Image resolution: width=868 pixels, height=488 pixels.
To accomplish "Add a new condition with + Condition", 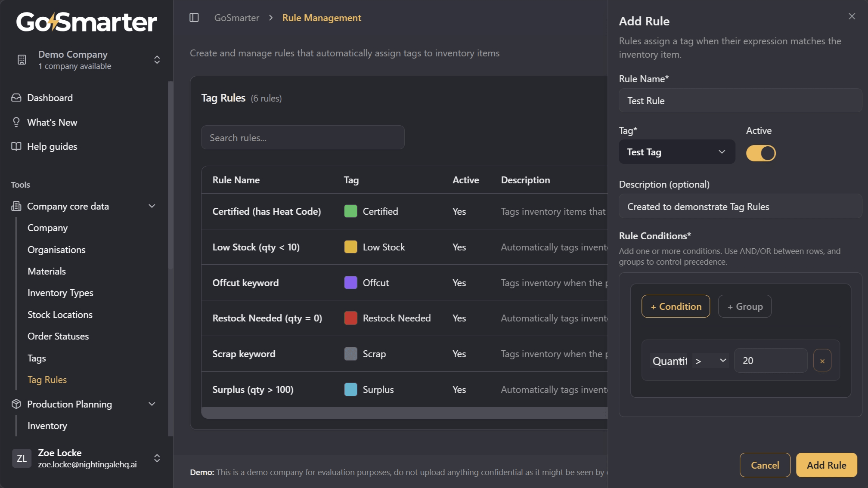I will pyautogui.click(x=676, y=306).
